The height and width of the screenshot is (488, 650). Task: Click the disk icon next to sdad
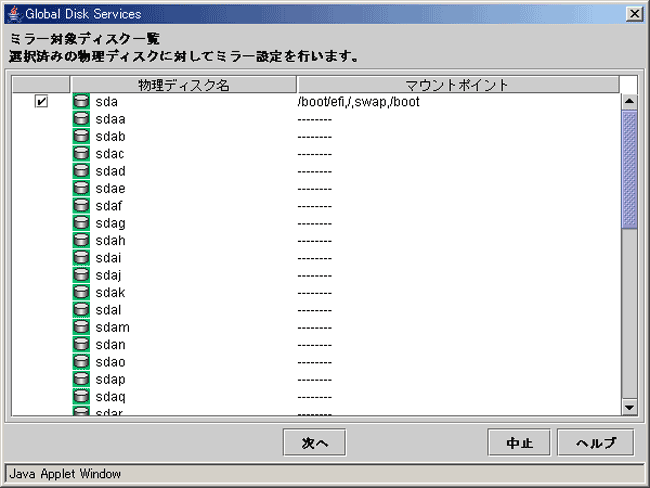[x=81, y=171]
